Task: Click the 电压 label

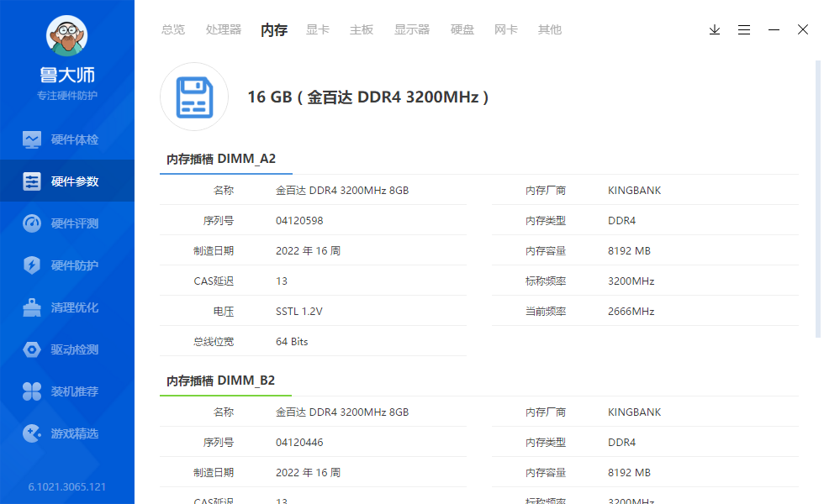Action: [224, 312]
